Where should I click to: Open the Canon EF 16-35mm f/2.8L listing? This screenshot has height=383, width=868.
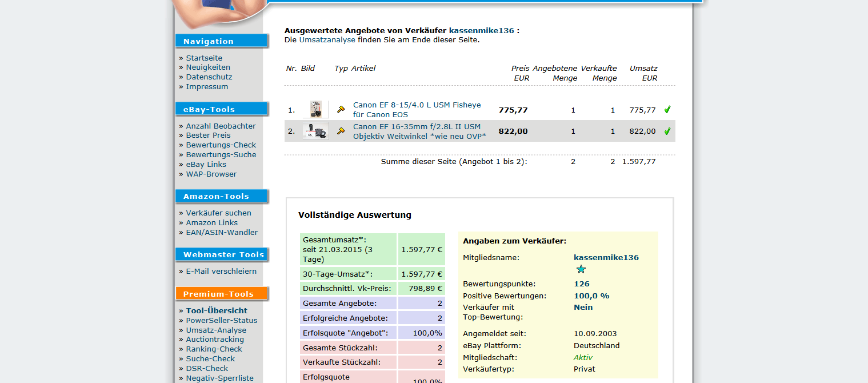(x=419, y=131)
